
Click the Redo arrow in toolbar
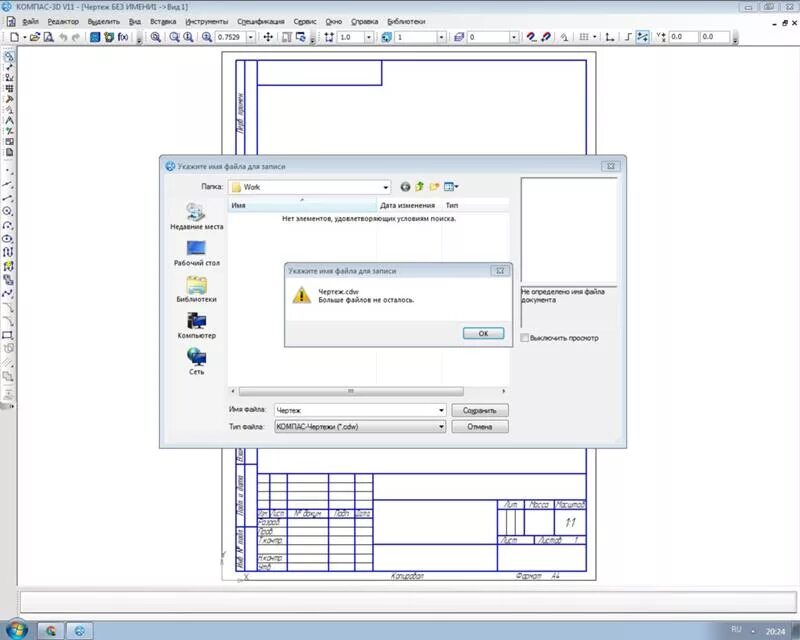(x=76, y=37)
